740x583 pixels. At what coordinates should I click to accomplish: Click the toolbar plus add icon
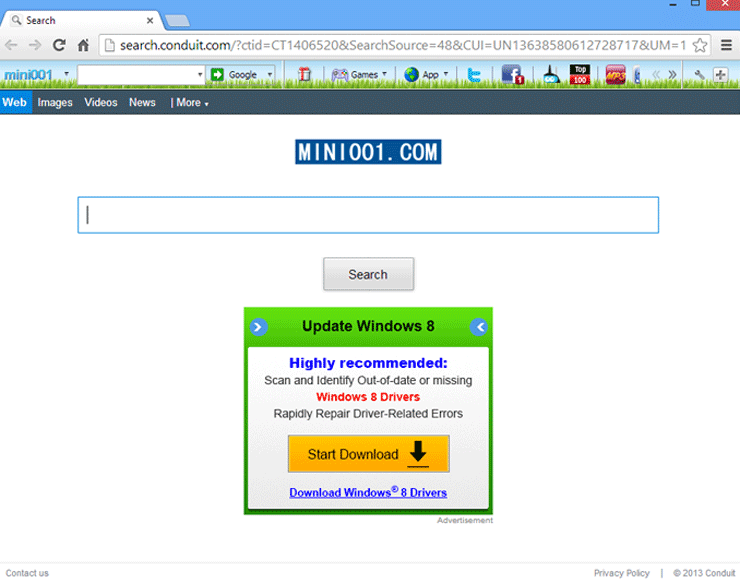(x=720, y=75)
